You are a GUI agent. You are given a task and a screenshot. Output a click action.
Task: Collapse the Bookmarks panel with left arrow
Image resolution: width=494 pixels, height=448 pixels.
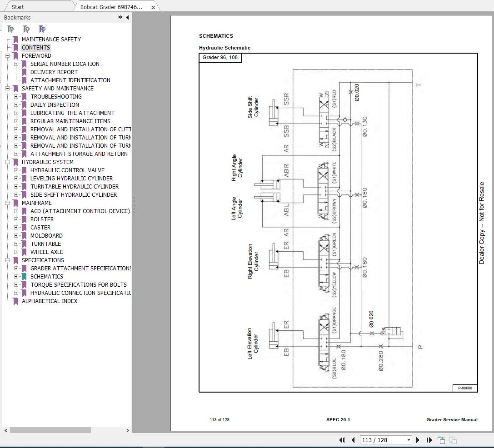tap(128, 17)
